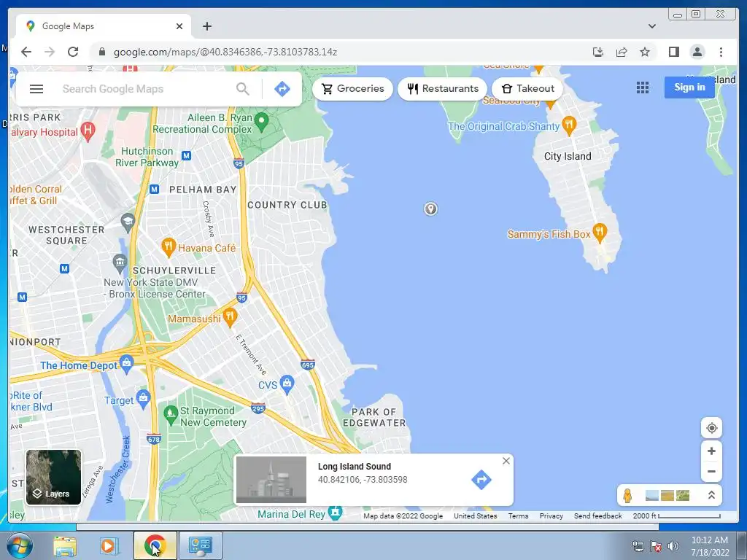
Task: Open the Privacy link
Action: 551,516
